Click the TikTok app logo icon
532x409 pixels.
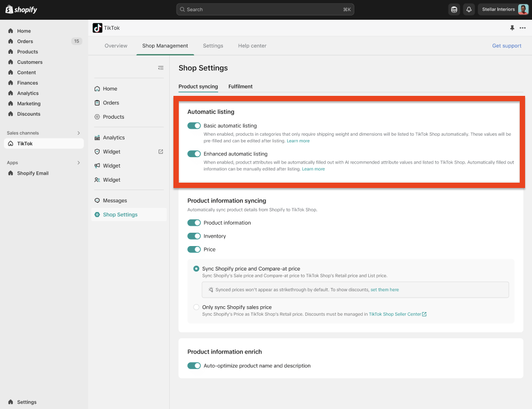(97, 28)
